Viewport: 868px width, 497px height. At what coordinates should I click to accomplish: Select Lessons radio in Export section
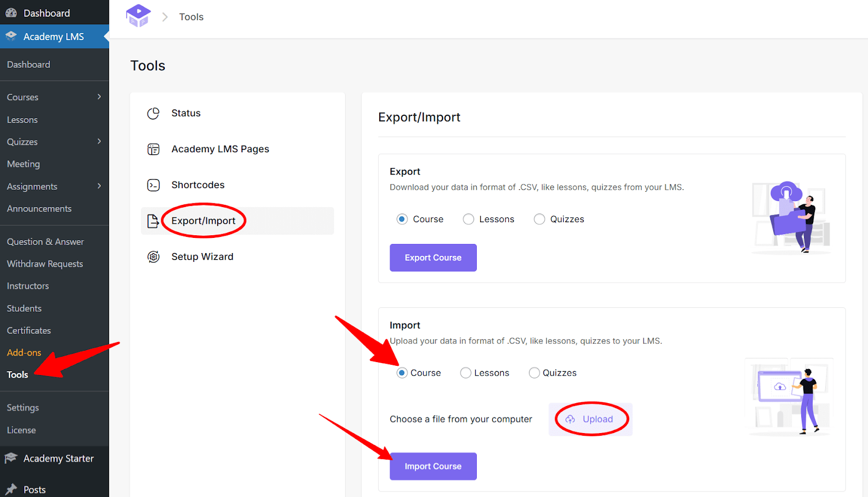[468, 219]
